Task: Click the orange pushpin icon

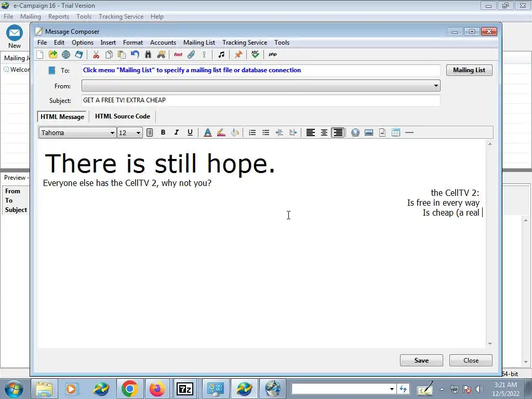Action: [x=238, y=55]
